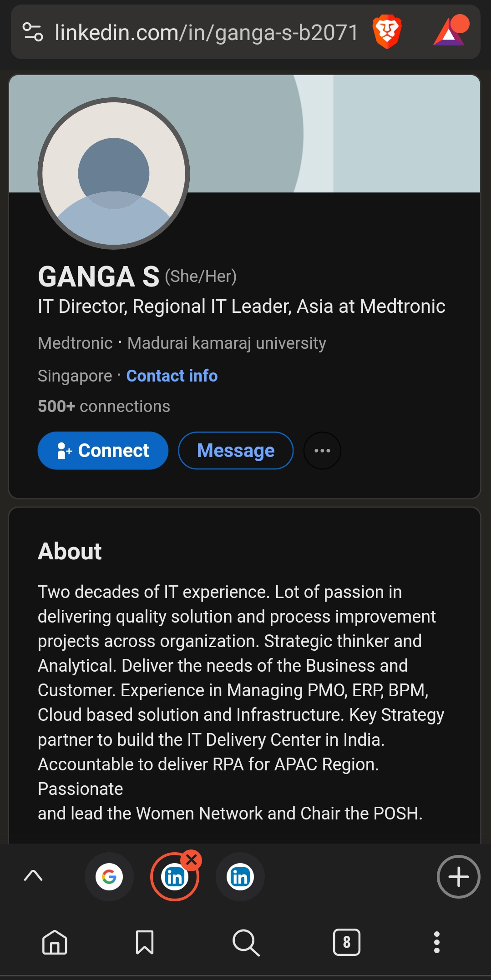Open site settings icon in address bar
Viewport: 491px width, 980px height.
pyautogui.click(x=33, y=32)
